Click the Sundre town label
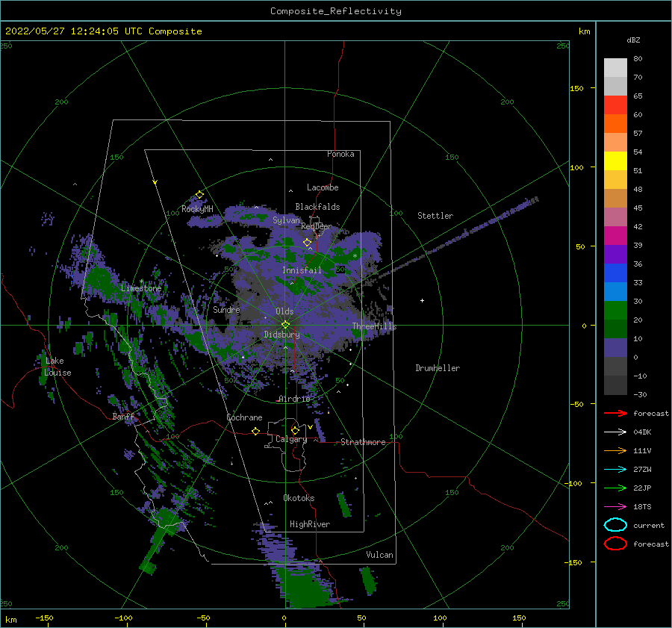 tap(226, 309)
